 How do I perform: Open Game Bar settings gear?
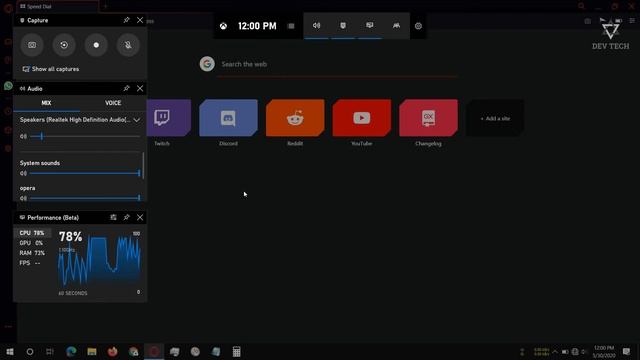point(418,26)
